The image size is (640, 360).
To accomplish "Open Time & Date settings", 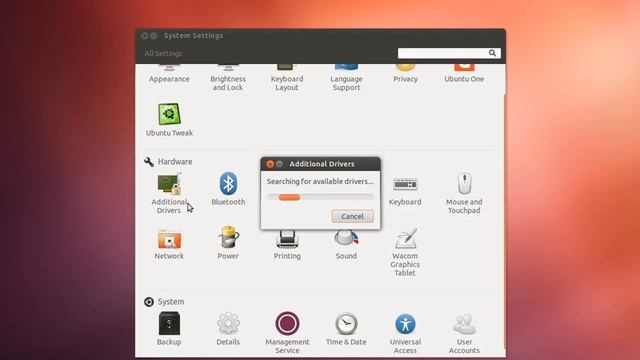I will [x=346, y=329].
